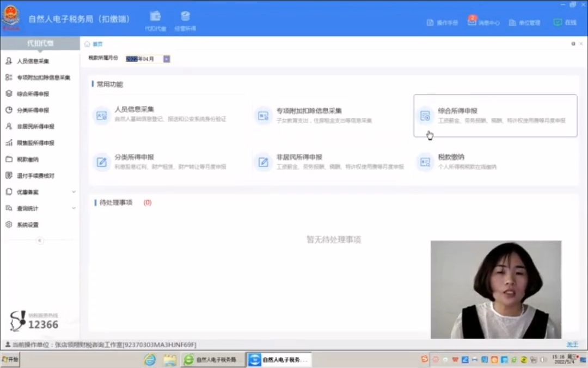Switch to the 经营所得 tab

click(185, 19)
